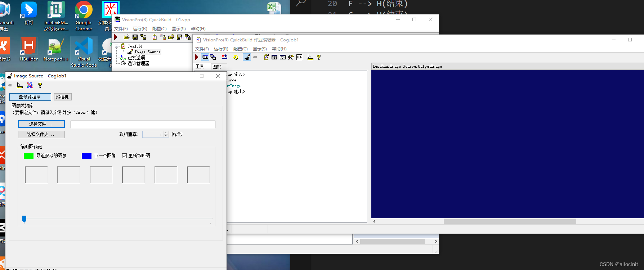Decrease the 取相速率 value with down arrow
Viewport: 644px width, 270px height.
click(166, 136)
